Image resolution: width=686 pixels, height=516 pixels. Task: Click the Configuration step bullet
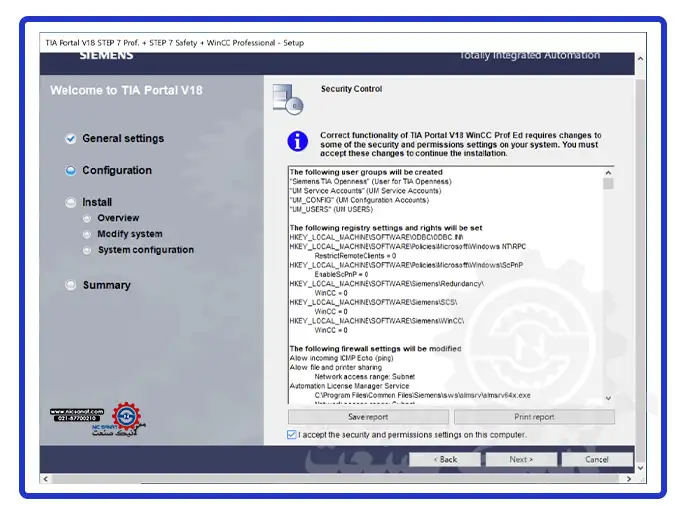coord(70,170)
